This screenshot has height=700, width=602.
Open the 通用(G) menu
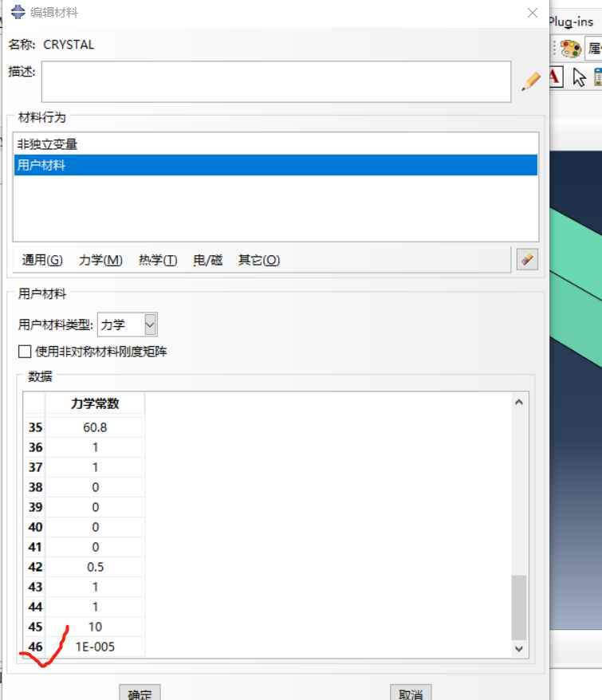coord(42,260)
